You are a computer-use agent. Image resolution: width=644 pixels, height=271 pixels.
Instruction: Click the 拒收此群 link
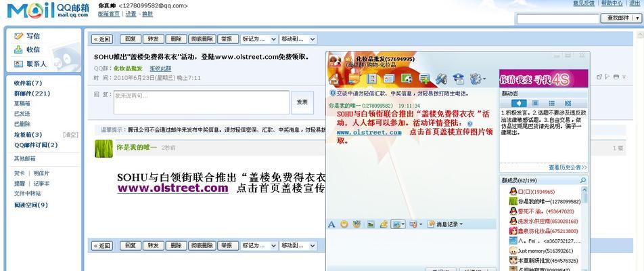[160, 68]
